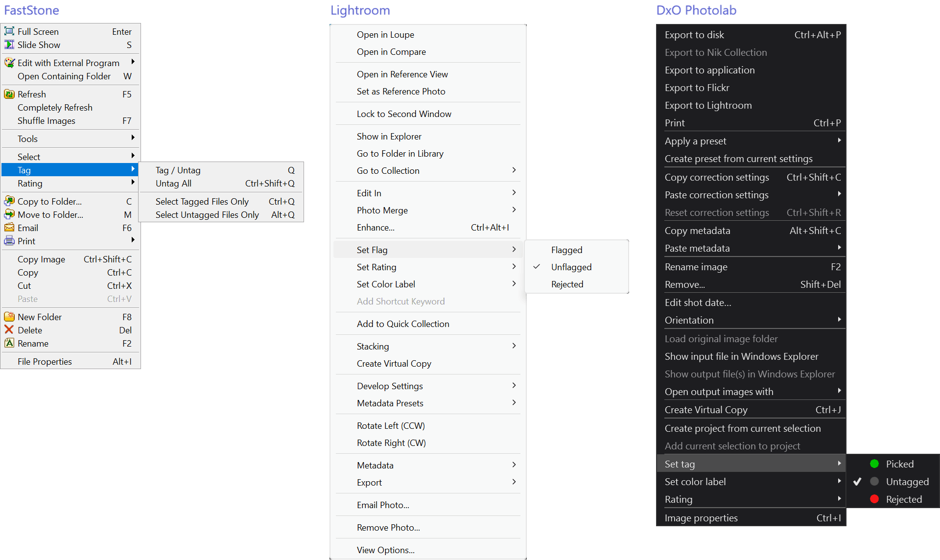The image size is (940, 560).
Task: Click the Copy to Folder icon
Action: (x=9, y=201)
